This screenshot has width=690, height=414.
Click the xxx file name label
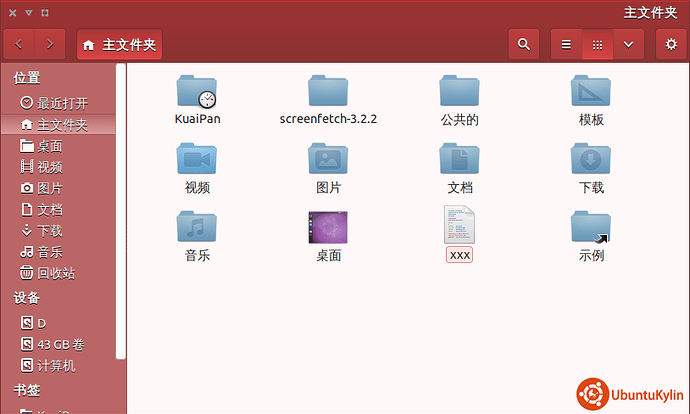point(459,255)
